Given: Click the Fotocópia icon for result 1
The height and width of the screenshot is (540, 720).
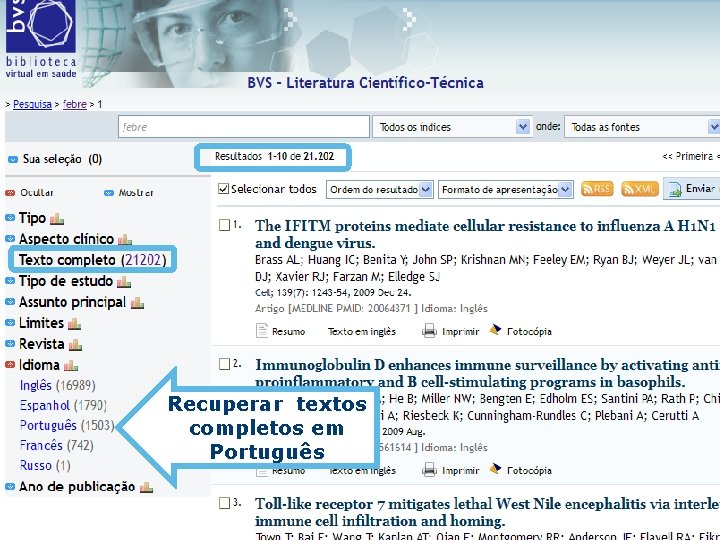Looking at the screenshot, I should coord(495,330).
